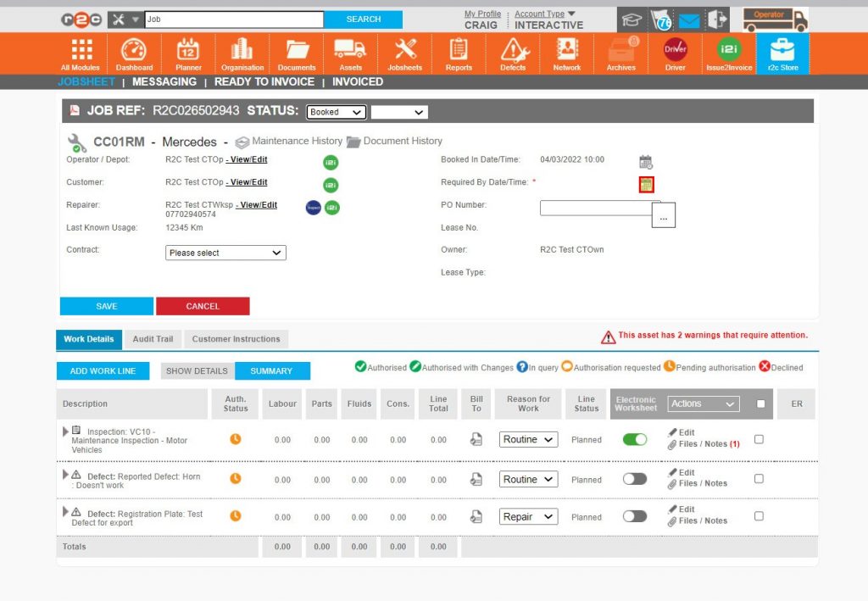Click i2i icon in Customer row
The height and width of the screenshot is (601, 868).
pyautogui.click(x=331, y=185)
